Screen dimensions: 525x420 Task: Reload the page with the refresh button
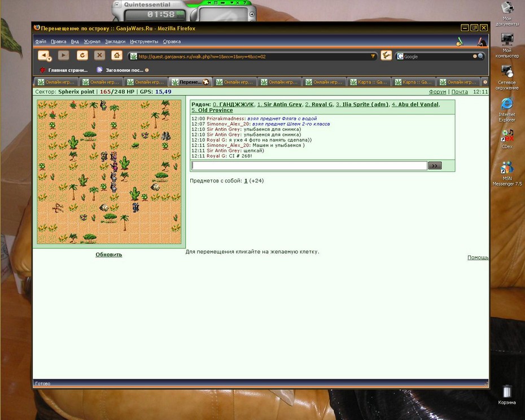click(82, 55)
